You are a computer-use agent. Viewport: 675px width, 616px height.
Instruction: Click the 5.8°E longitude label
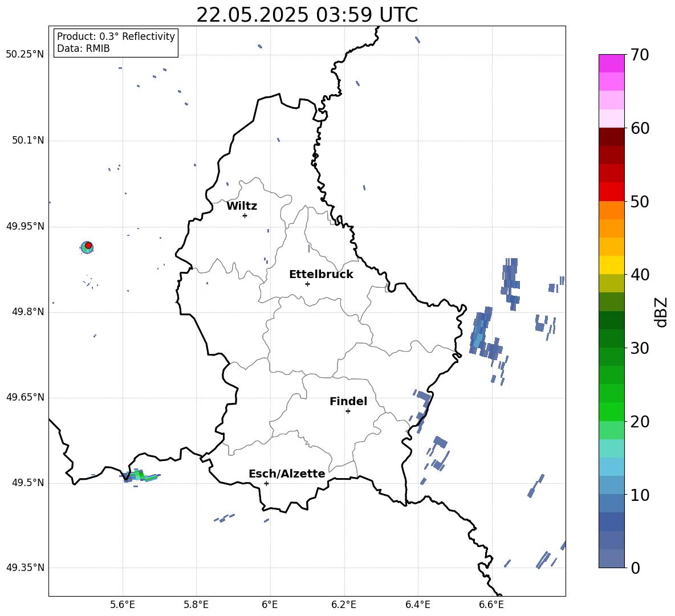coord(196,605)
